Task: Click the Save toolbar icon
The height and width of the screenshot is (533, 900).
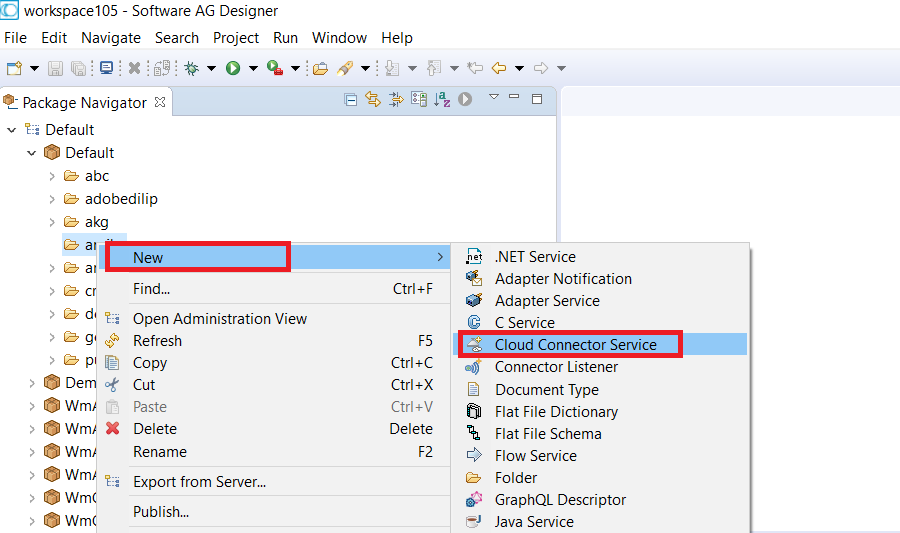Action: tap(55, 68)
